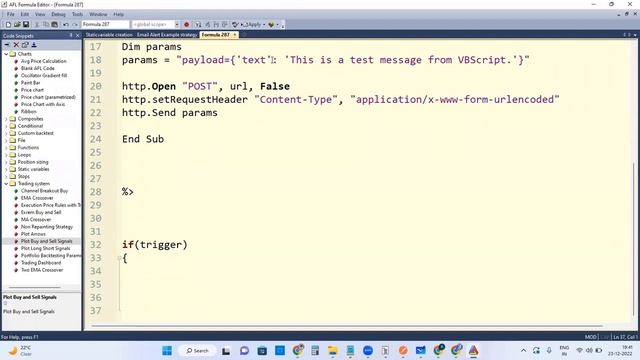
Task: Redo the last undone edit
Action: coord(75,25)
